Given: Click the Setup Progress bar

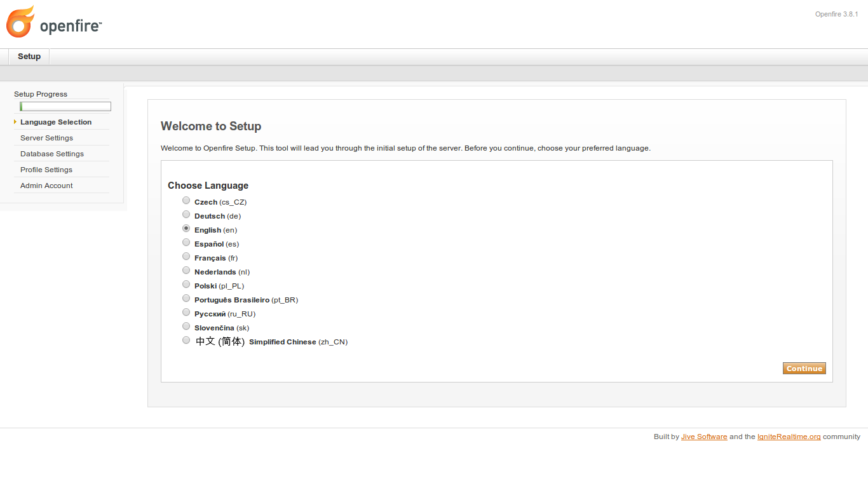Looking at the screenshot, I should (65, 107).
